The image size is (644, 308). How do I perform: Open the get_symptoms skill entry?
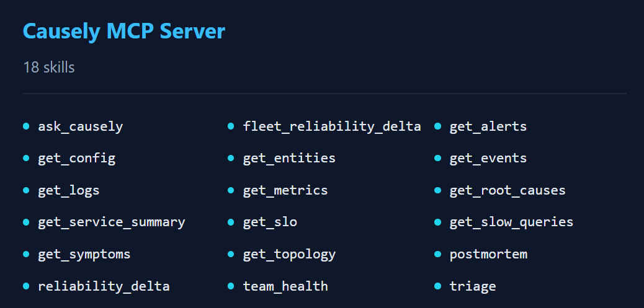[x=84, y=254]
